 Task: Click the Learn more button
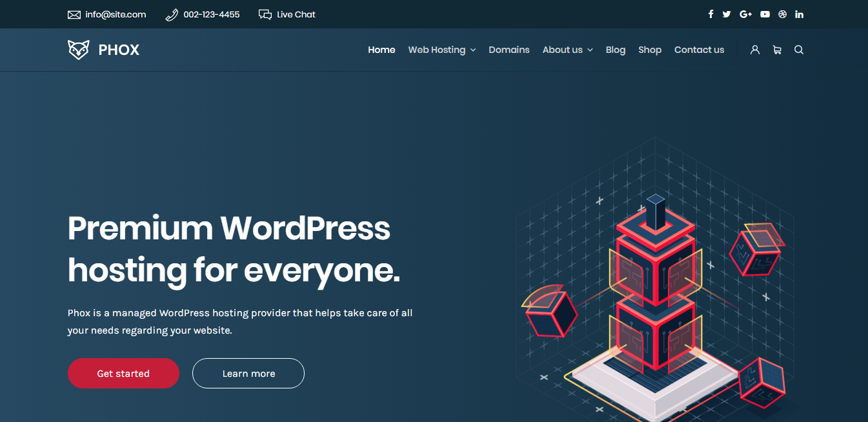pos(248,374)
